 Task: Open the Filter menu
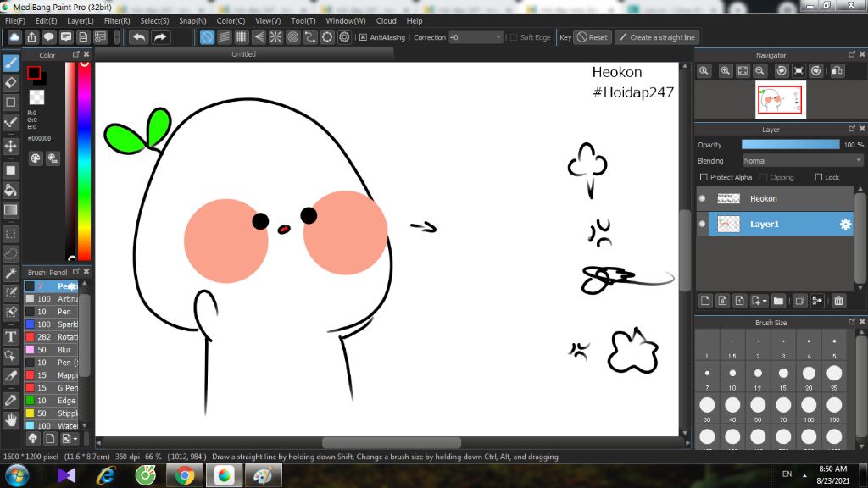pyautogui.click(x=117, y=20)
